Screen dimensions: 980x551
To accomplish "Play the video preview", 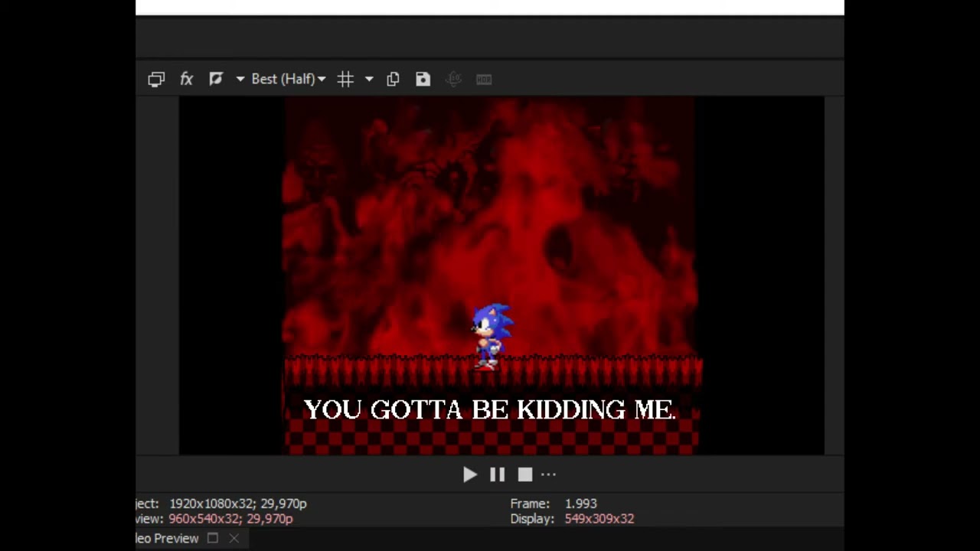I will 470,474.
